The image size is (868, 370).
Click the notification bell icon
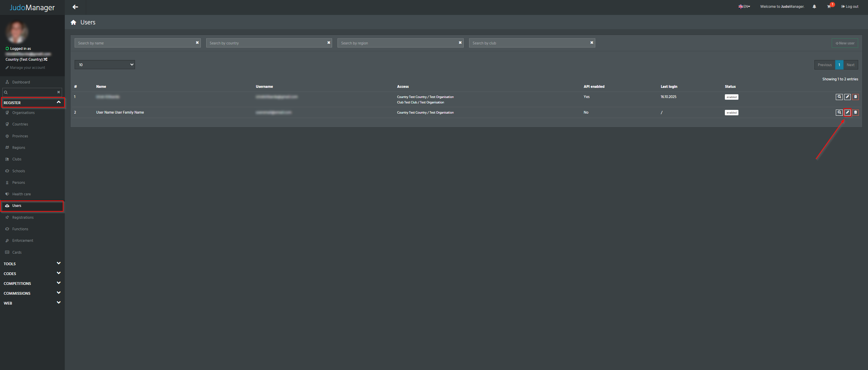(814, 6)
